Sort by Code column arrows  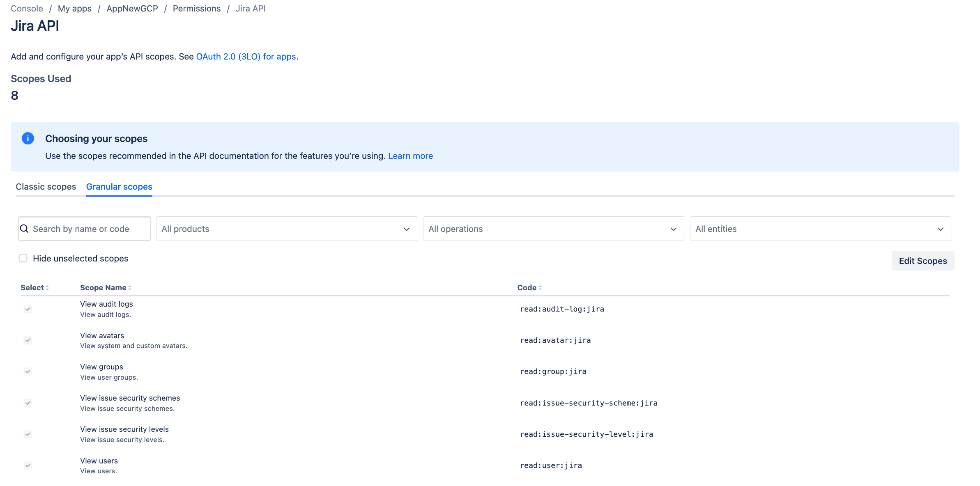[x=540, y=288]
